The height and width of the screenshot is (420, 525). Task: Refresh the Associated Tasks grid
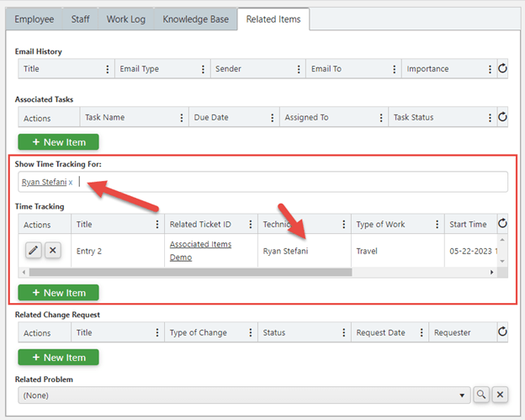coord(502,117)
